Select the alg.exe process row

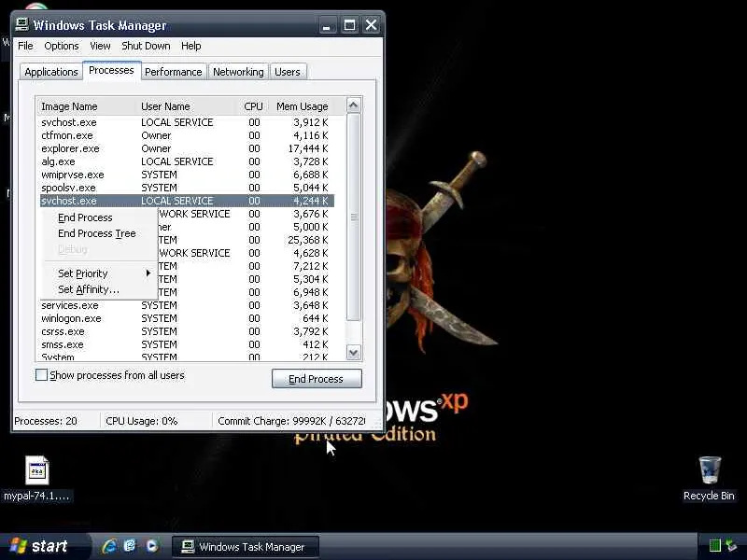point(187,161)
